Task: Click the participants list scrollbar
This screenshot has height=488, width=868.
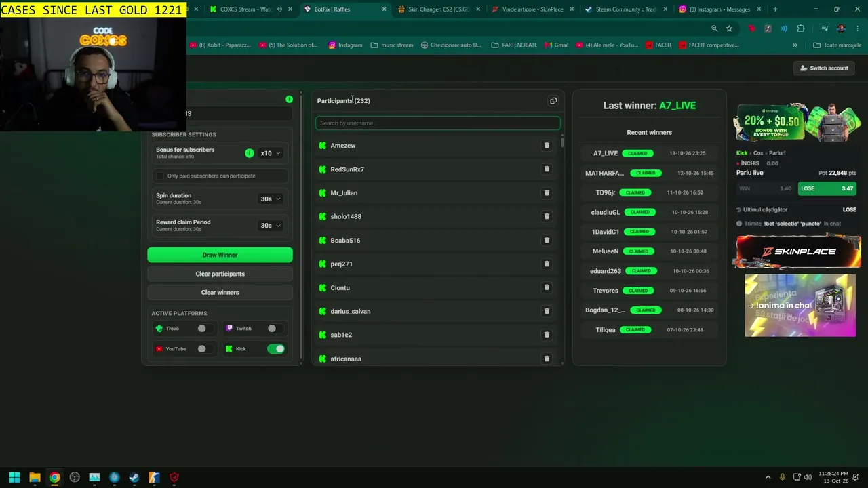Action: coord(562,144)
